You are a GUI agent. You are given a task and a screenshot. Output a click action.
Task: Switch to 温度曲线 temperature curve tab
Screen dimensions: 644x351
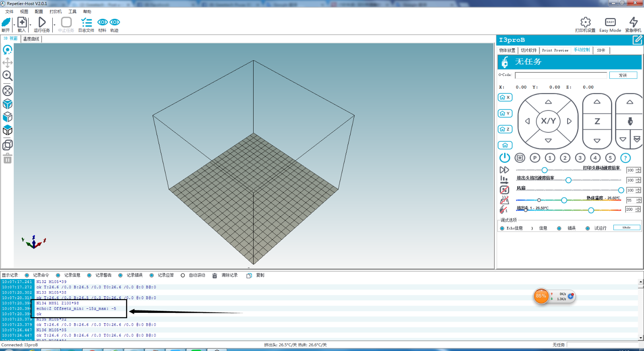pos(31,39)
